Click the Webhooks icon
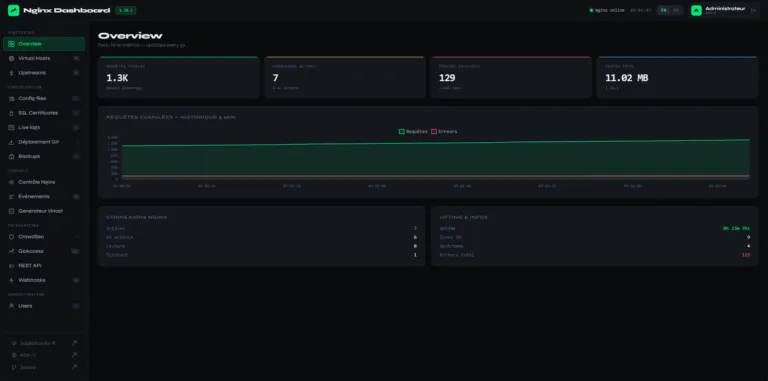Screen dimensions: 768x381 (x=12, y=280)
